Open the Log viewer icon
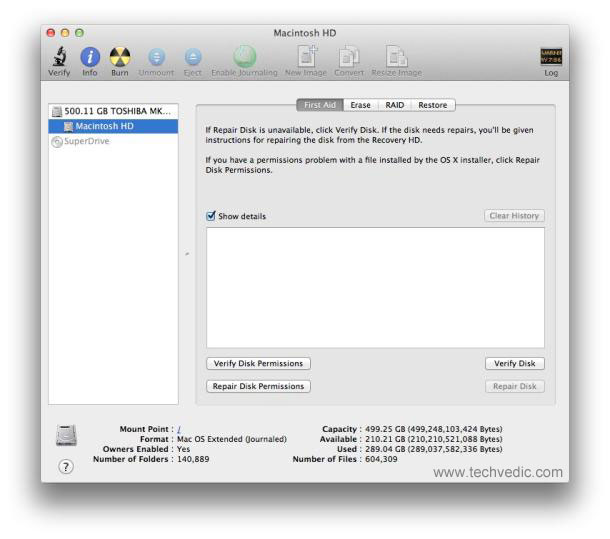The width and height of the screenshot is (610, 539). tap(551, 56)
